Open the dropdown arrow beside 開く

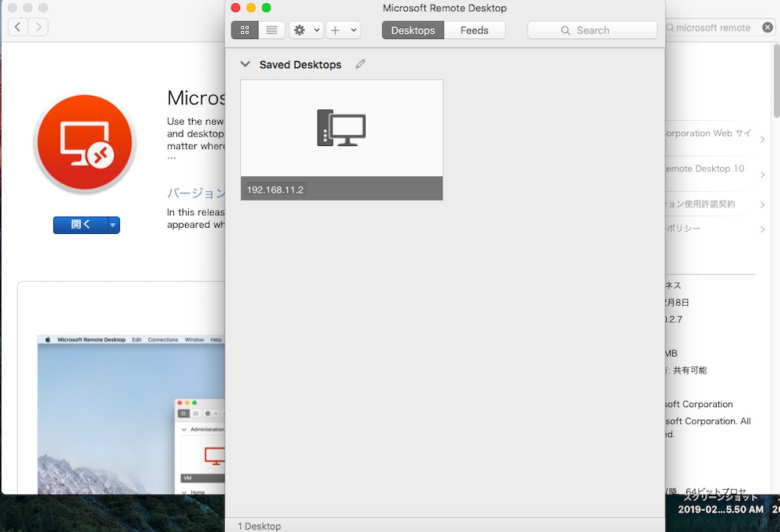coord(113,225)
